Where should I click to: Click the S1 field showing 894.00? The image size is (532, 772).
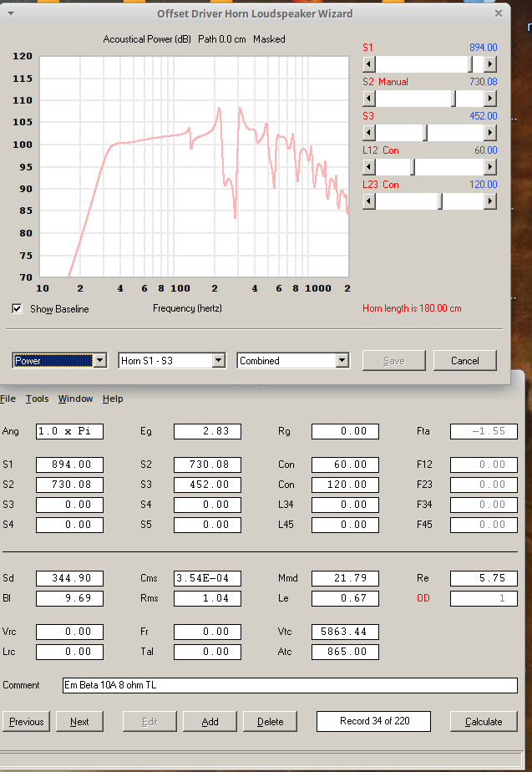click(70, 465)
